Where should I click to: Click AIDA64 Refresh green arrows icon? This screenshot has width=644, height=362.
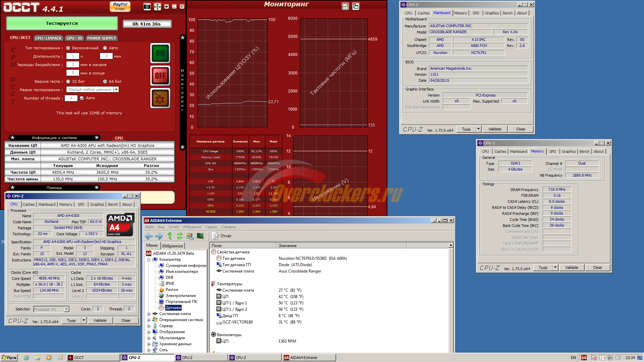180,236
